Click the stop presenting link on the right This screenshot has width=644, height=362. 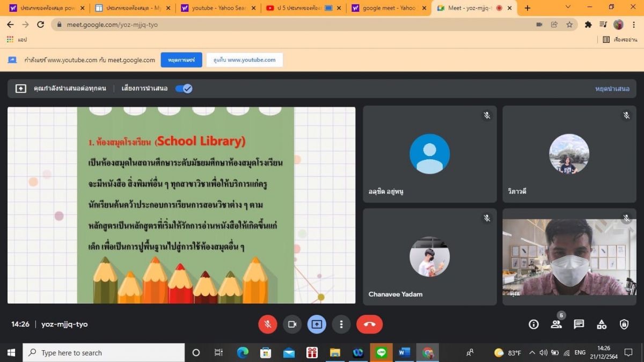pyautogui.click(x=612, y=88)
